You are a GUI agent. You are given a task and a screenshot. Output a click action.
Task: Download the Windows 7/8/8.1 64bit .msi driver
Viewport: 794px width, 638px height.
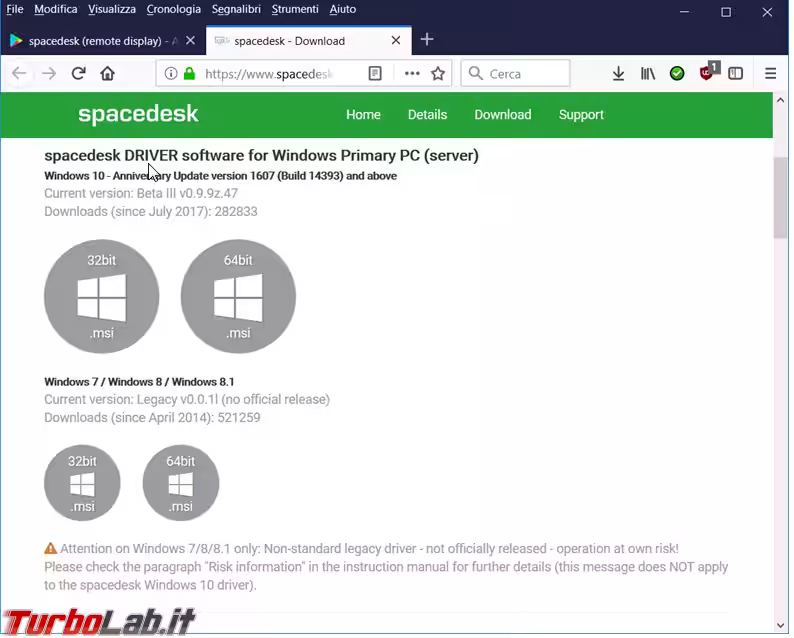coord(181,484)
